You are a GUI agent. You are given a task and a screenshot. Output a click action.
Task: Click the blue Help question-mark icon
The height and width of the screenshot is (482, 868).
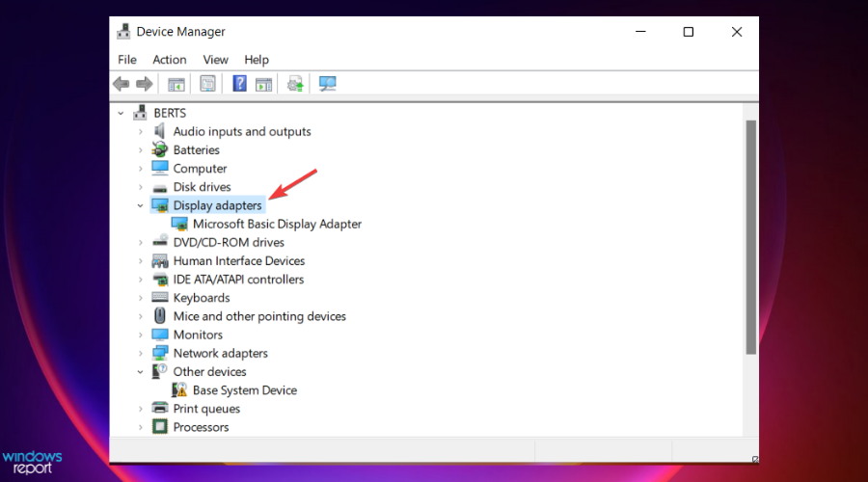coord(240,84)
